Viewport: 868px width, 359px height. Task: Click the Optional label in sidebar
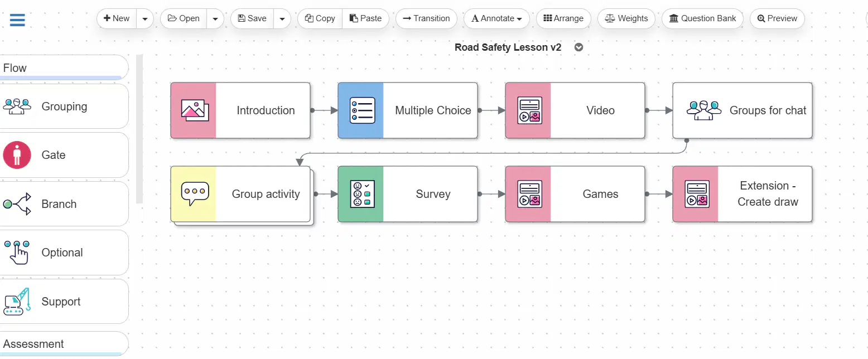(x=62, y=253)
